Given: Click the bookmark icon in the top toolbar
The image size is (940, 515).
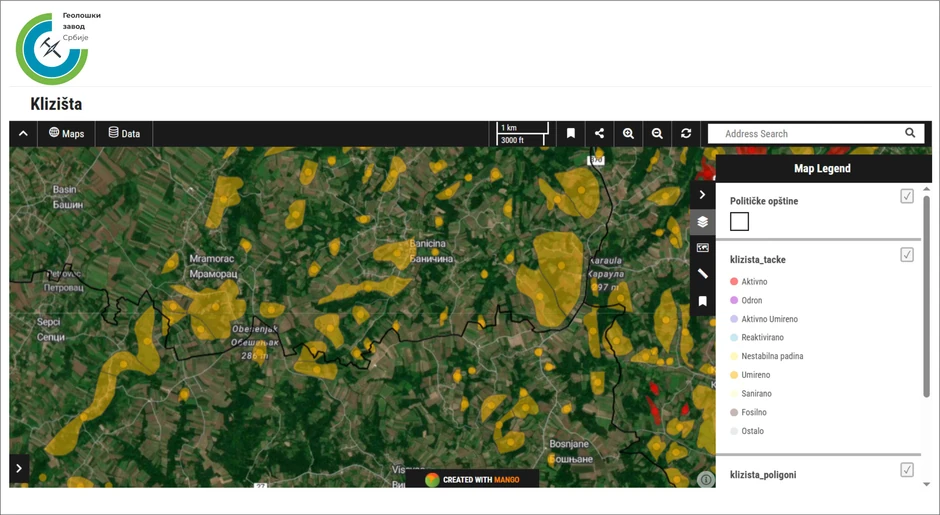Looking at the screenshot, I should [x=571, y=133].
